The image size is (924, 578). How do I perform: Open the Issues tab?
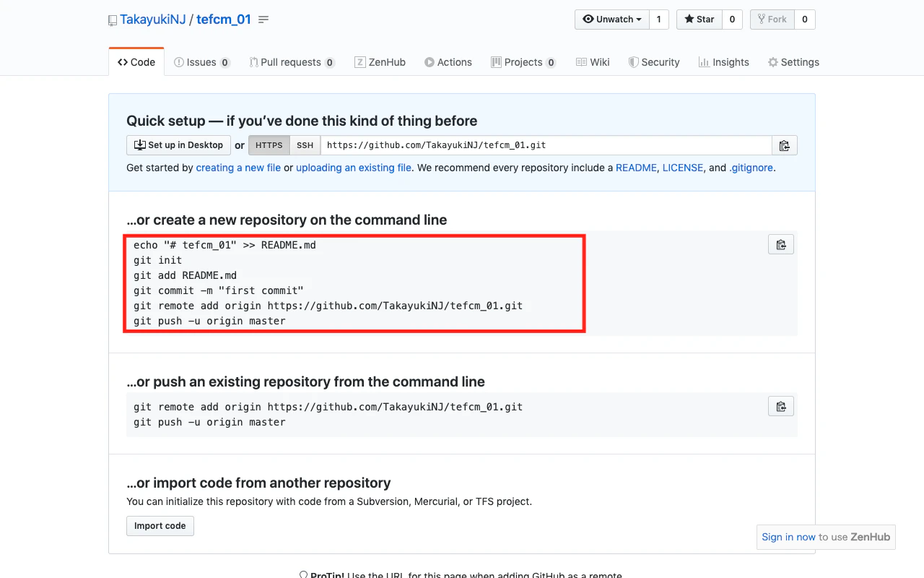click(202, 62)
